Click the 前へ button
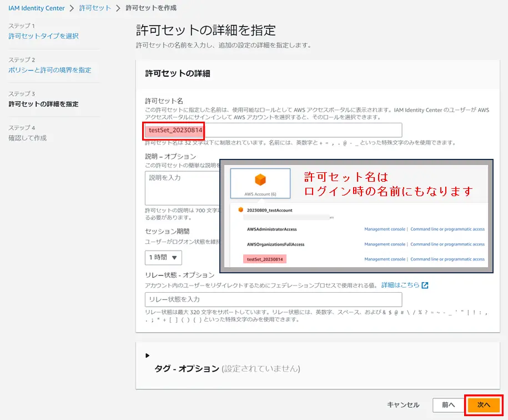Image resolution: width=508 pixels, height=420 pixels. (x=449, y=405)
